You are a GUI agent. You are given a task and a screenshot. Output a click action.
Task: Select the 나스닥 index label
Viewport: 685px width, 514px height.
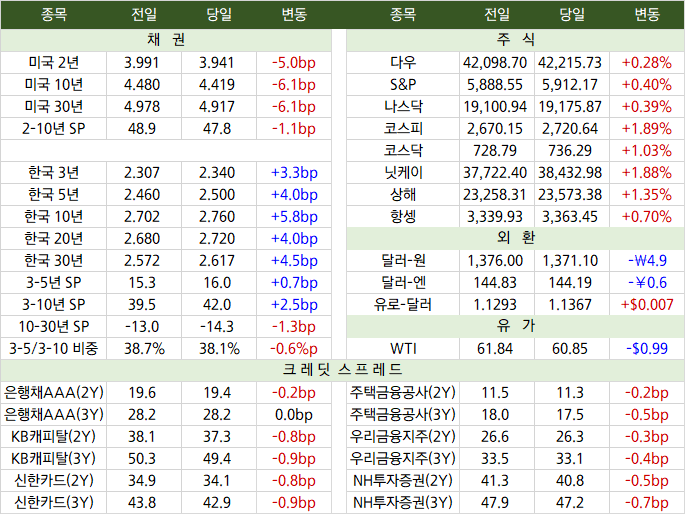click(x=403, y=107)
